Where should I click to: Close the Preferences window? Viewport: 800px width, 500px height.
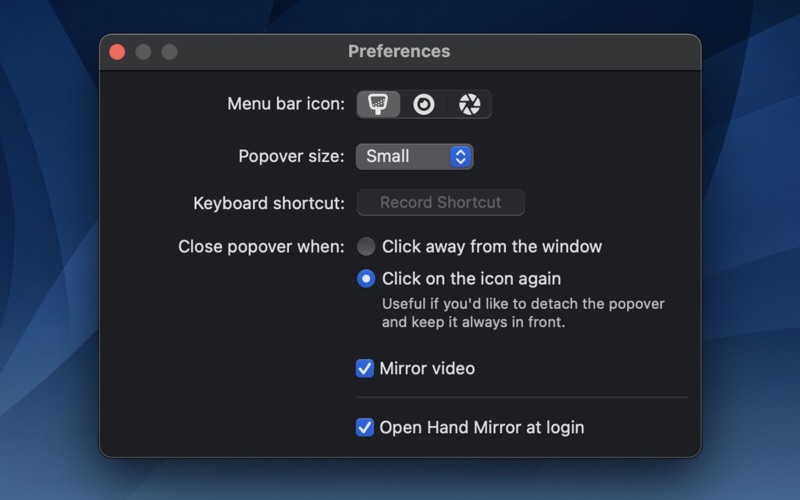(117, 52)
